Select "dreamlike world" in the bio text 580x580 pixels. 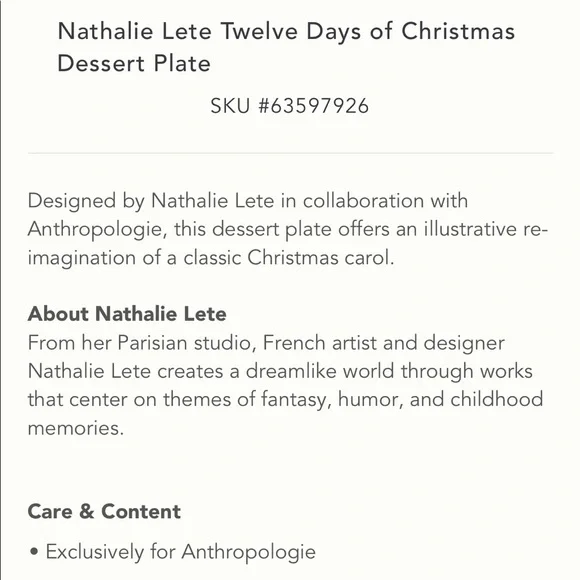coord(320,371)
